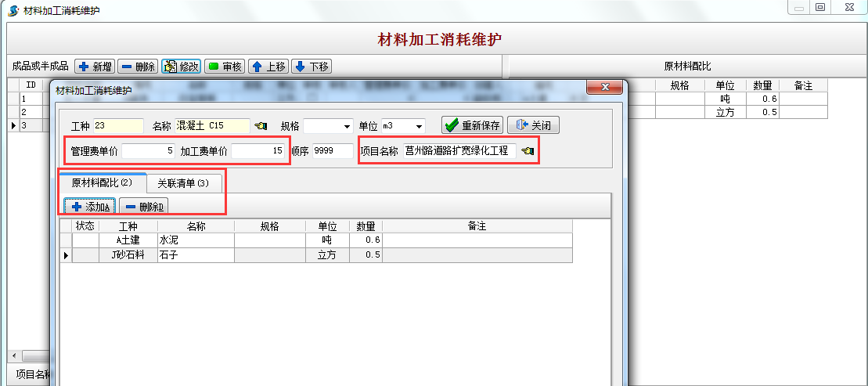Click the lookup icon beside 名称 field
Image resolution: width=868 pixels, height=386 pixels.
261,126
